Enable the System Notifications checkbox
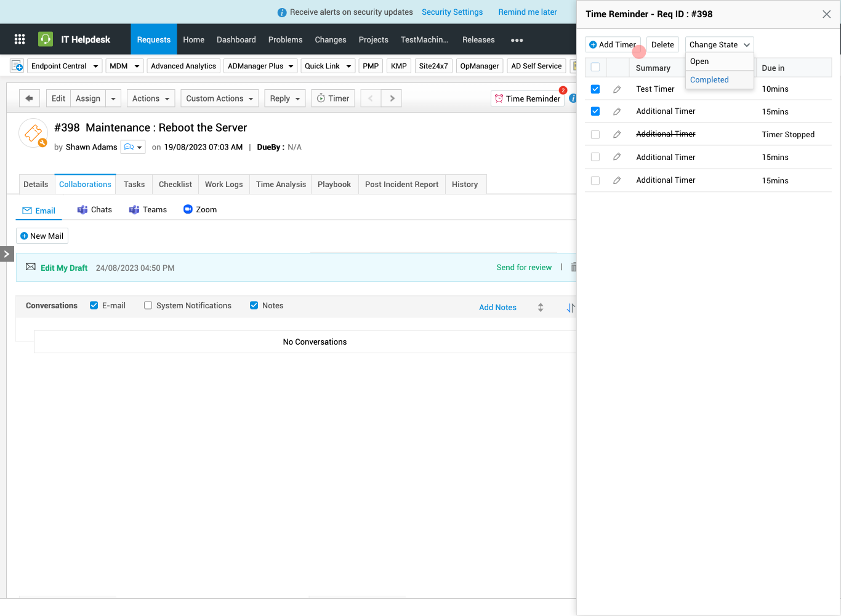The height and width of the screenshot is (616, 841). tap(148, 305)
